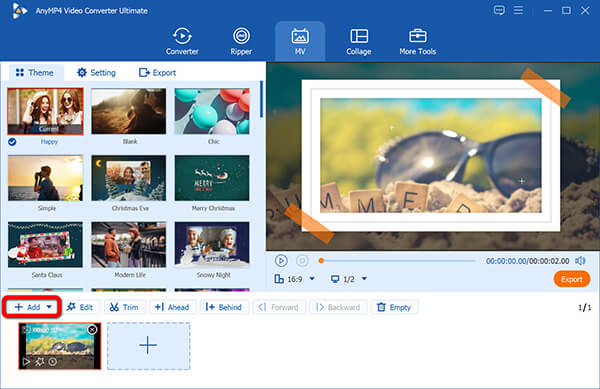The height and width of the screenshot is (389, 600).
Task: Open the feedback message icon in the title bar
Action: coord(499,10)
